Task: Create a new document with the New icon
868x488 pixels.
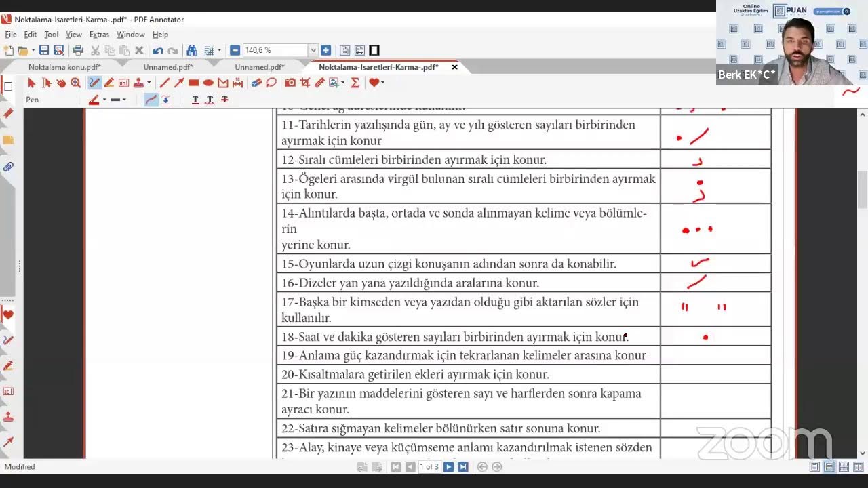Action: [8, 50]
